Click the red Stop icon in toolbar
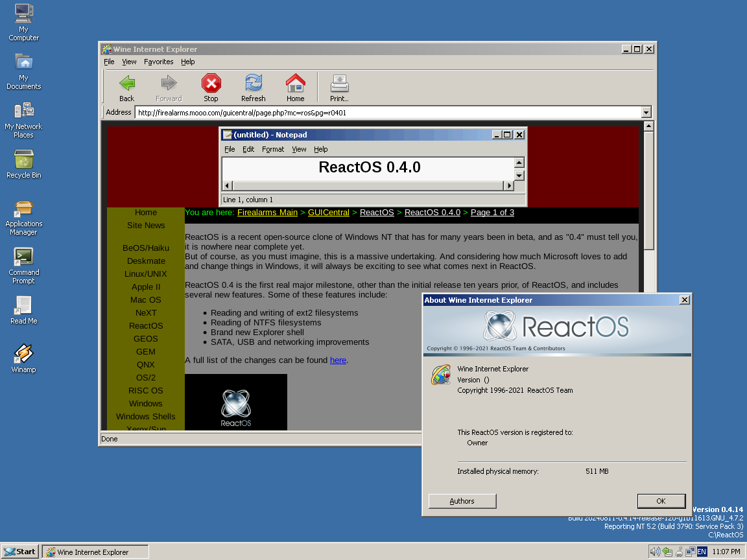Screen dimensions: 747x560 pos(211,84)
